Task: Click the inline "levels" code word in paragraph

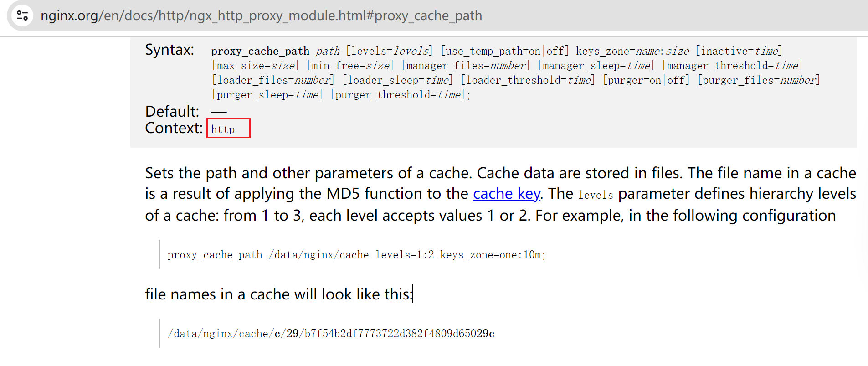Action: click(x=596, y=195)
